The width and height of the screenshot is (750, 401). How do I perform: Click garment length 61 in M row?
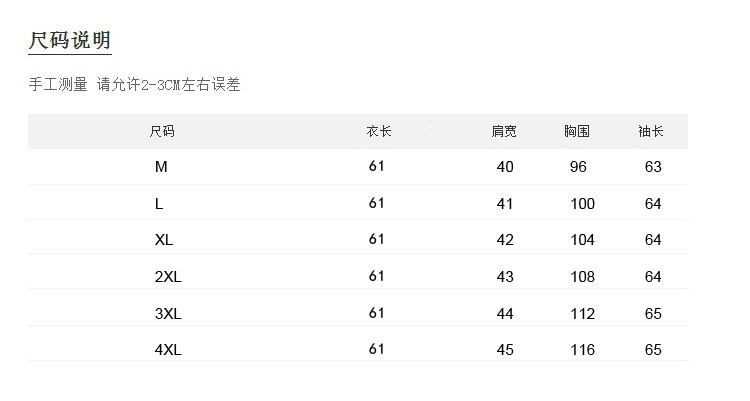pyautogui.click(x=377, y=166)
